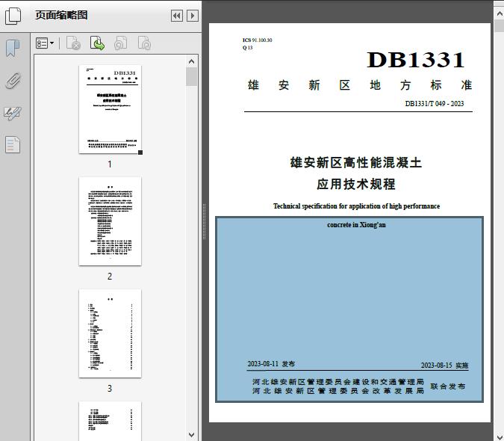Open the page thumbnails panel icon
This screenshot has height=441, width=504.
13,16
